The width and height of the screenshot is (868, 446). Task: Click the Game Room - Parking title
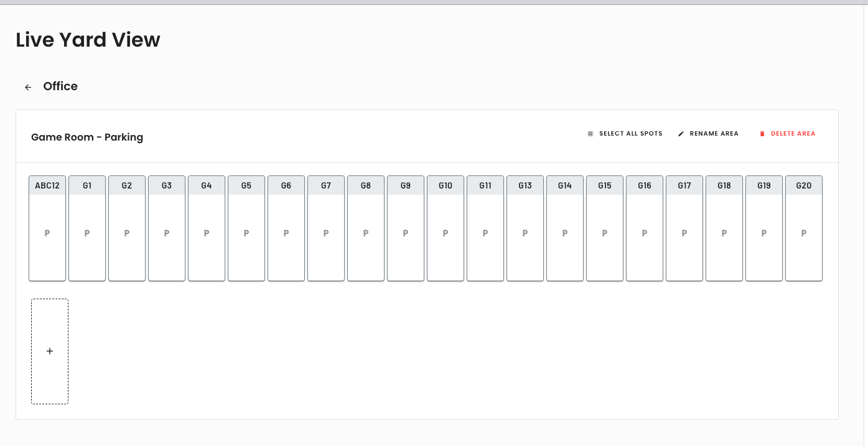pos(87,137)
